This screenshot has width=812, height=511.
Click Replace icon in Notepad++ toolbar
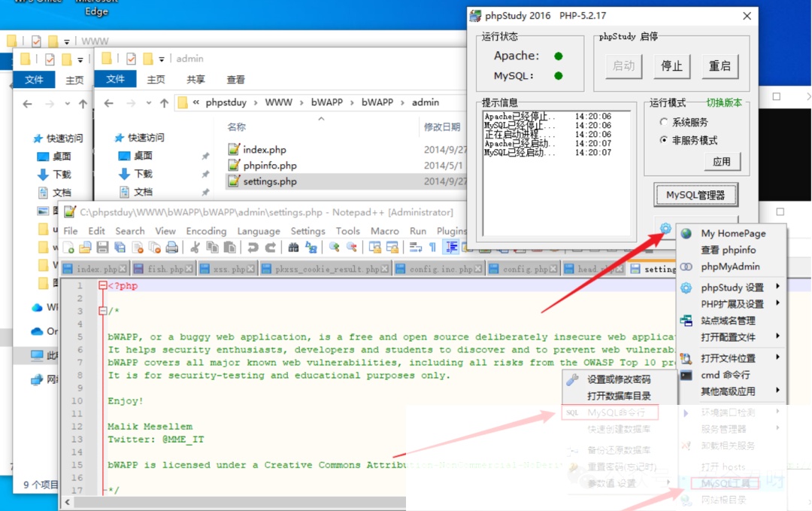pyautogui.click(x=311, y=247)
